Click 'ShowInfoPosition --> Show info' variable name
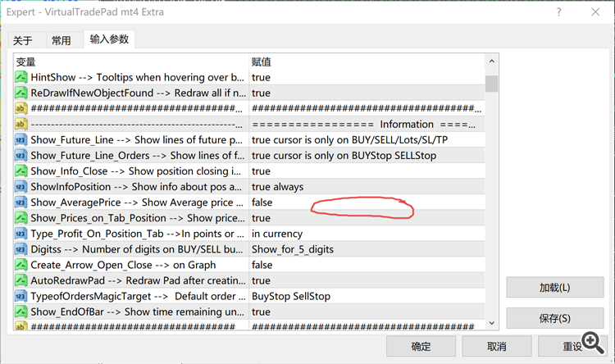Image resolution: width=615 pixels, height=364 pixels. tap(136, 187)
